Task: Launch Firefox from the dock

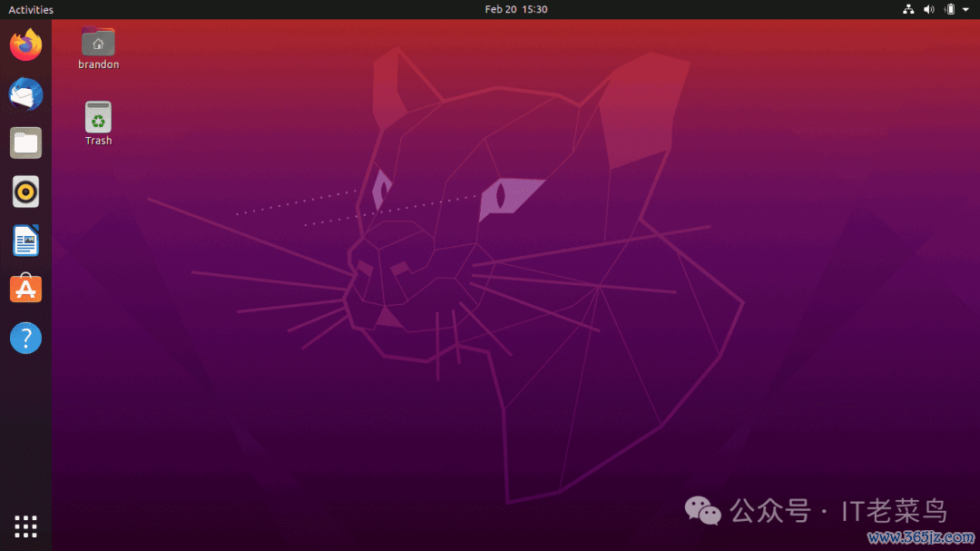Action: coord(25,44)
